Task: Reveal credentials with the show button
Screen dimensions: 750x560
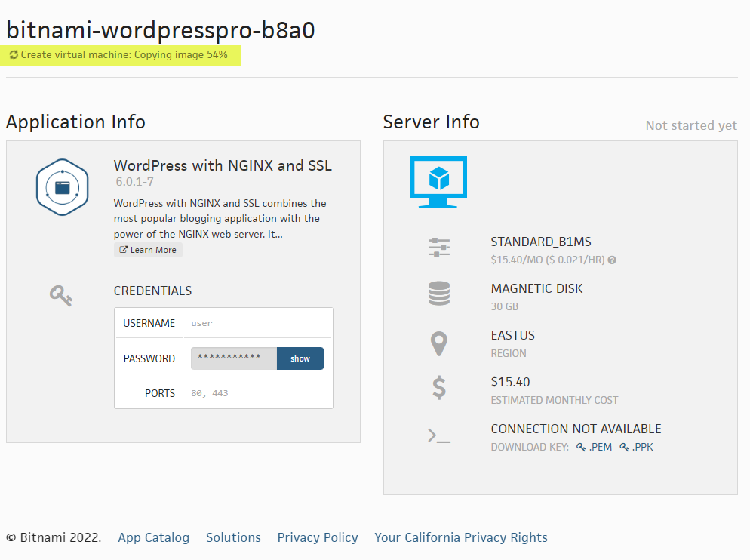Action: 300,358
